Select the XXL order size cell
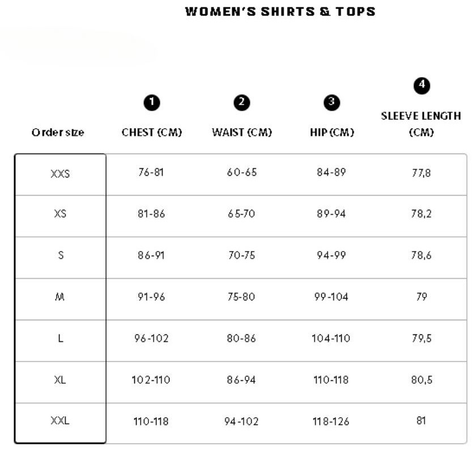The height and width of the screenshot is (454, 476). (61, 423)
